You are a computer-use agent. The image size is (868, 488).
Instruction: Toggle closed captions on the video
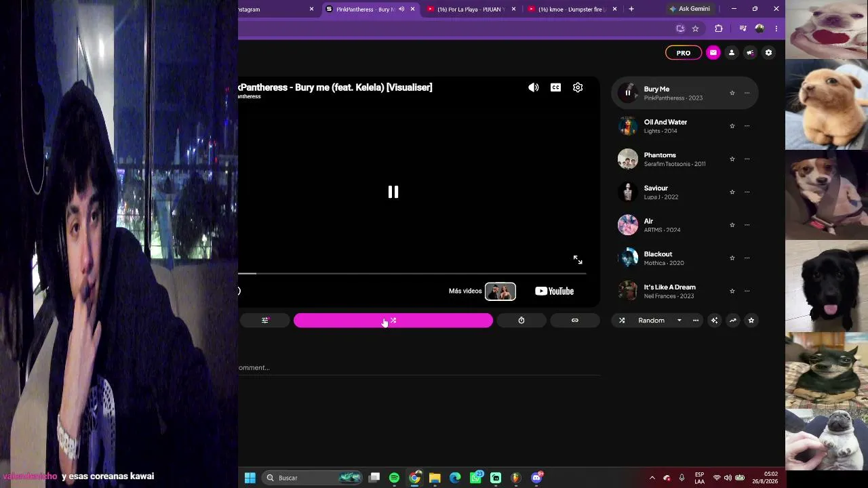coord(555,87)
